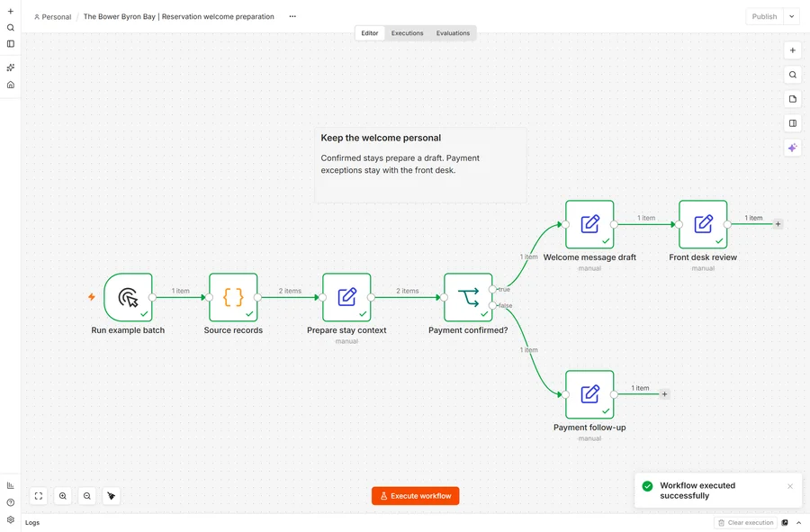Viewport: 810px width, 532px height.
Task: Select the Keep the welcome personal sticky note
Action: [420, 166]
